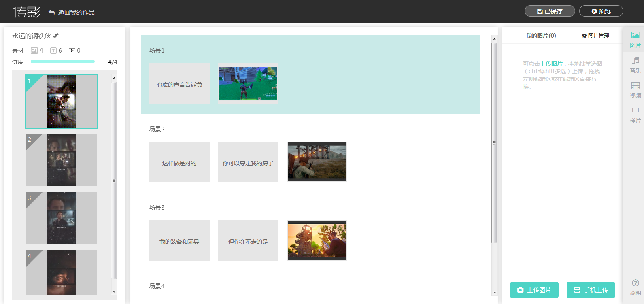This screenshot has height=304, width=644.
Task: Click down arrow of thumbnail list scrollbar
Action: coord(114,291)
